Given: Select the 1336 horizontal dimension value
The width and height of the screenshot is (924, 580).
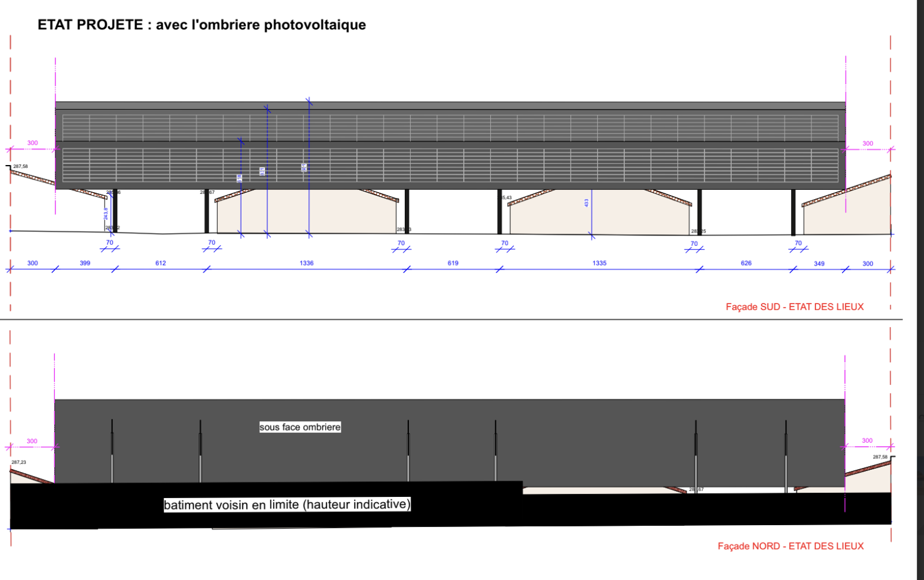Looking at the screenshot, I should tap(307, 263).
